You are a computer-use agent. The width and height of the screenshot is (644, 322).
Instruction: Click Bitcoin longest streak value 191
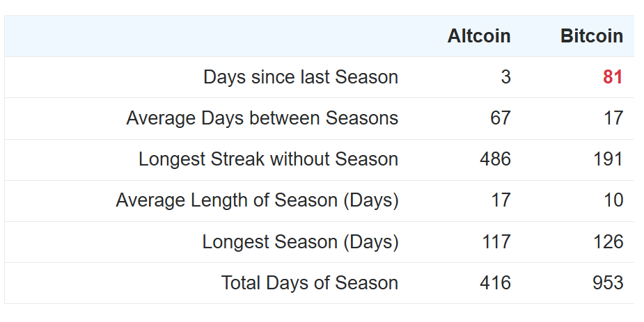[x=608, y=159]
